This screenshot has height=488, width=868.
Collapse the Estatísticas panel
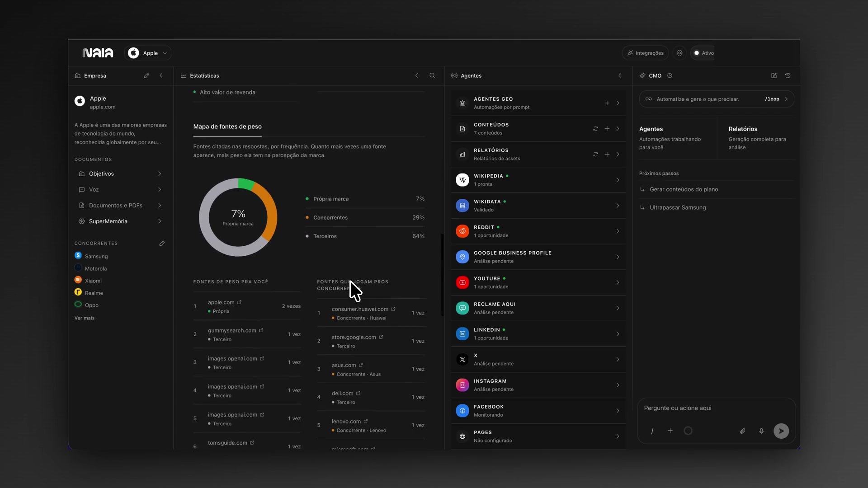pyautogui.click(x=417, y=75)
